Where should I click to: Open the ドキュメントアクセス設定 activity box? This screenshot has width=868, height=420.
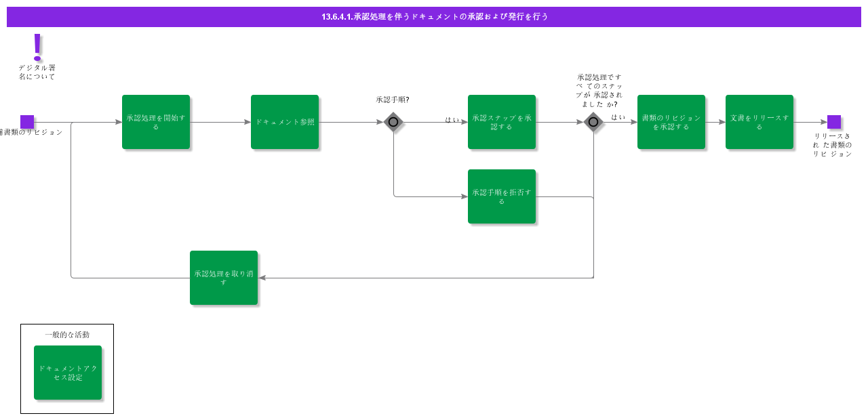[68, 373]
